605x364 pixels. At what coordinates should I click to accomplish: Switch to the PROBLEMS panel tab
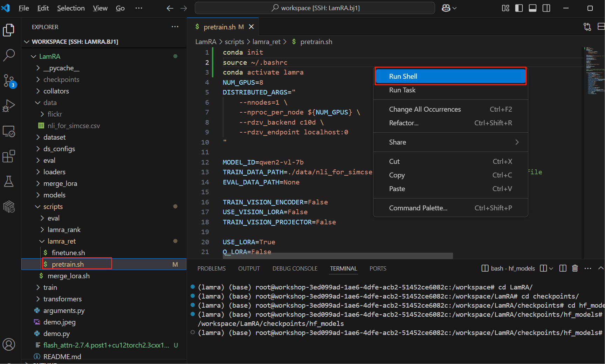click(x=211, y=268)
